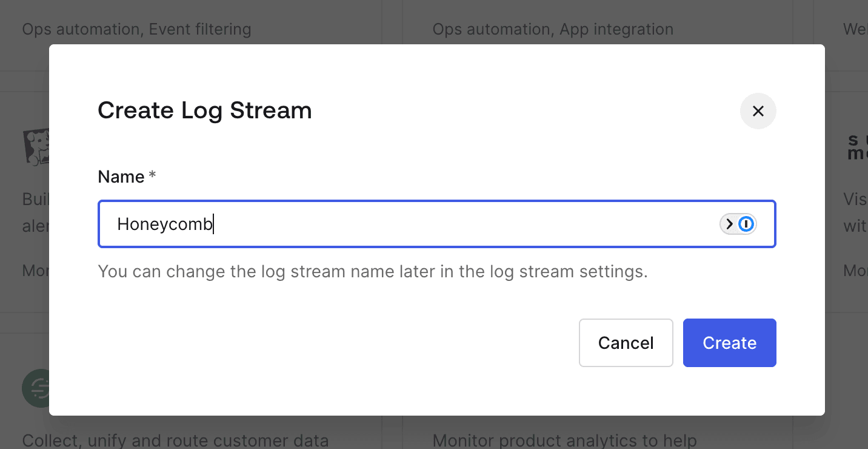Click the card mentioning 'Collect, unify and route customer data'
Screen dimensions: 868x449
click(x=176, y=441)
